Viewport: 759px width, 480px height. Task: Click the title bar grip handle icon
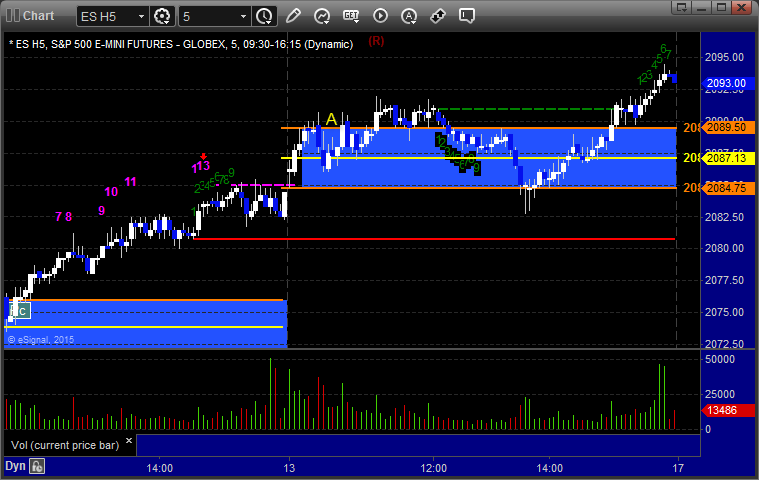click(13, 15)
